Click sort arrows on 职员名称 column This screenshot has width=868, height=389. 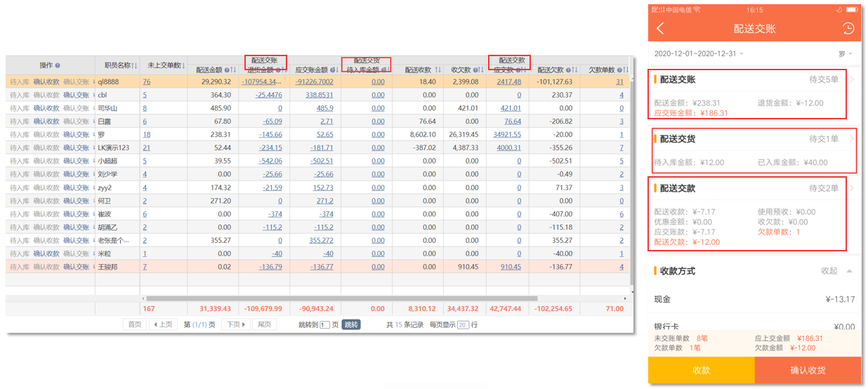[x=134, y=65]
